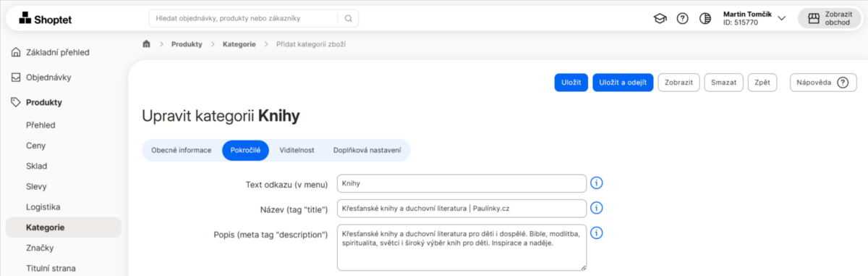868x276 pixels.
Task: Click the Popis meta description textarea
Action: (461, 247)
